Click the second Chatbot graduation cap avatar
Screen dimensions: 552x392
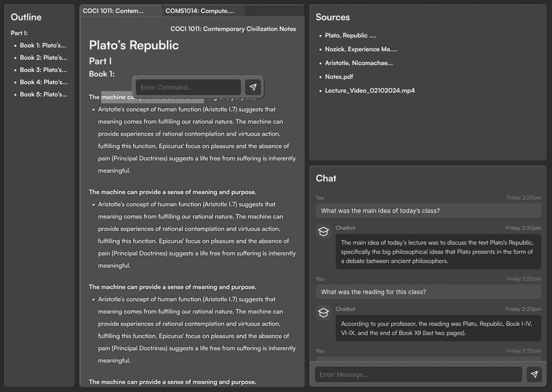click(x=323, y=312)
